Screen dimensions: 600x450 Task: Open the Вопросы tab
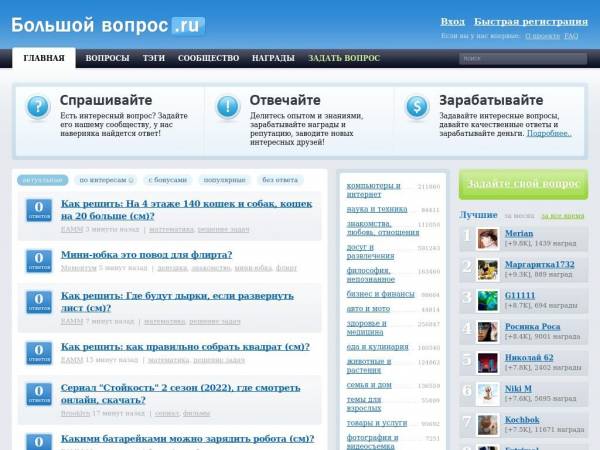pyautogui.click(x=107, y=58)
